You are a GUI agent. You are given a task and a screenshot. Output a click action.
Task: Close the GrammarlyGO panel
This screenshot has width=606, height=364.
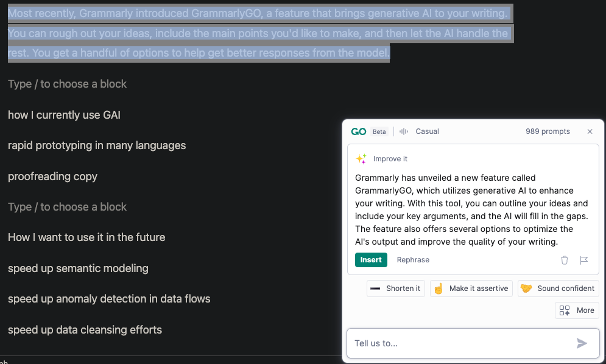(590, 131)
